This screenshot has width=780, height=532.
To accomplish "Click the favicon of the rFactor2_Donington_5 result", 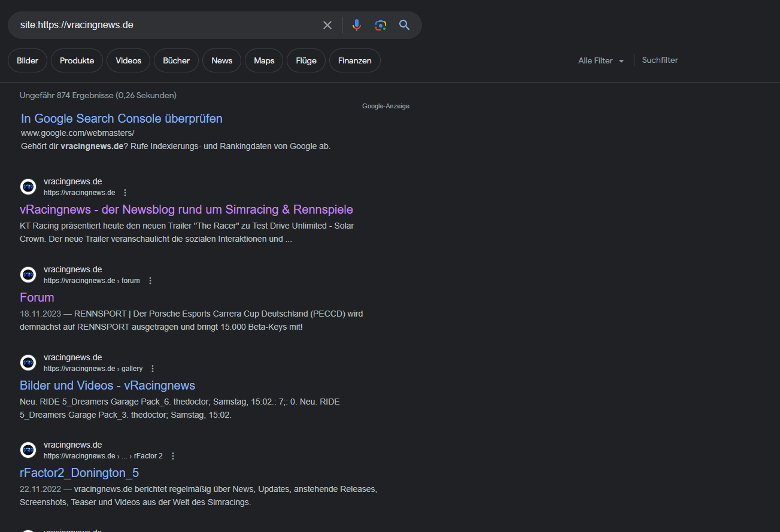I will (x=28, y=450).
